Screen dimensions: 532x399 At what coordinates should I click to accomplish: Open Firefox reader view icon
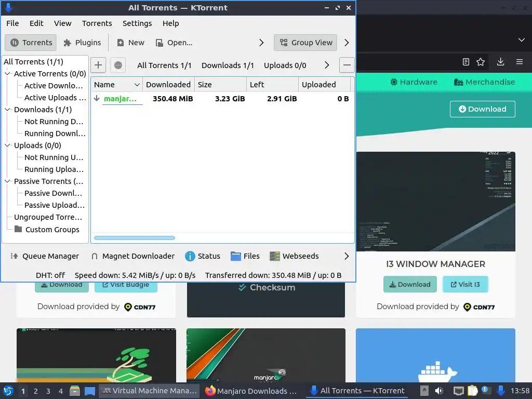click(466, 62)
